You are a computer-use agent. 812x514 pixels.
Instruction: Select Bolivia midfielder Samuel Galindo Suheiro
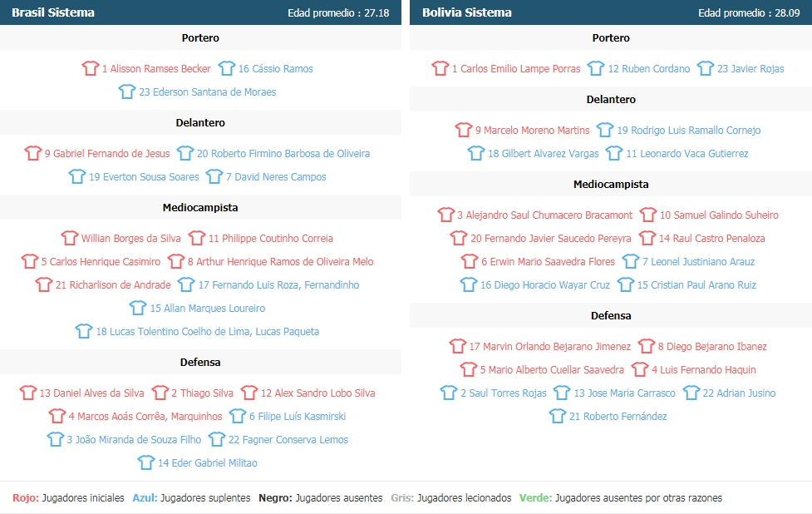(x=719, y=215)
